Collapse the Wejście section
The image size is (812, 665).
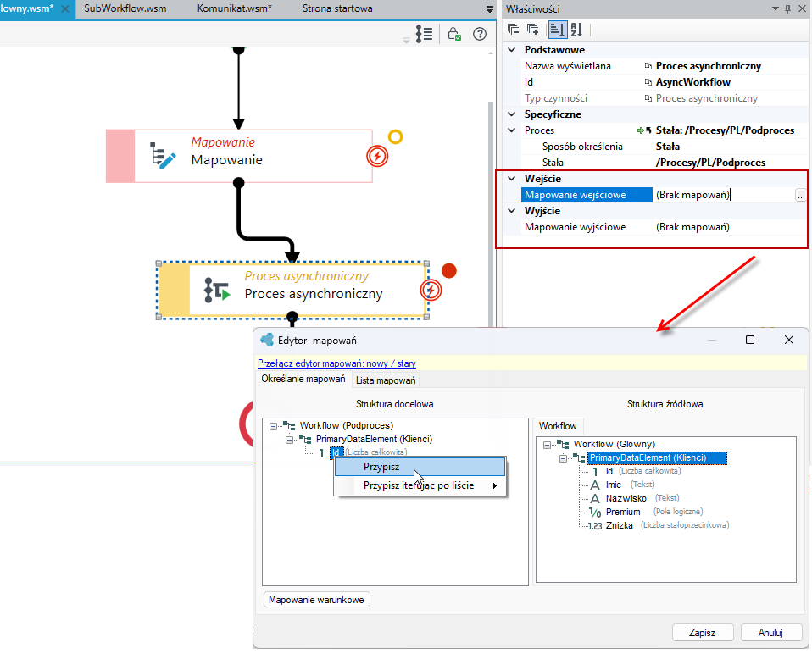[x=512, y=179]
